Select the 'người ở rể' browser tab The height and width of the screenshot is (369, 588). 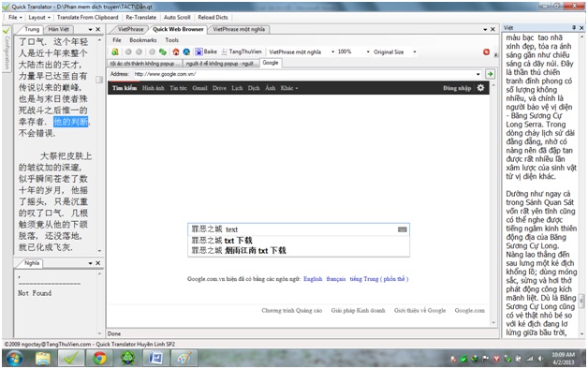click(x=221, y=64)
